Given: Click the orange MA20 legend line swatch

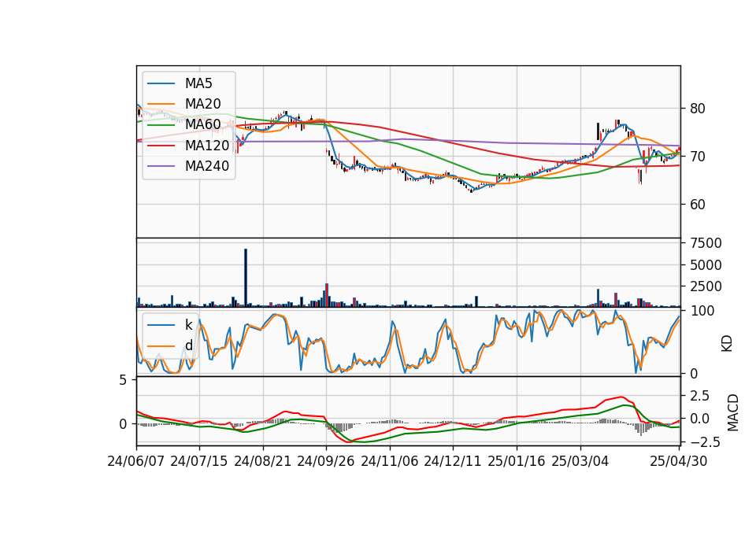Looking at the screenshot, I should point(161,105).
